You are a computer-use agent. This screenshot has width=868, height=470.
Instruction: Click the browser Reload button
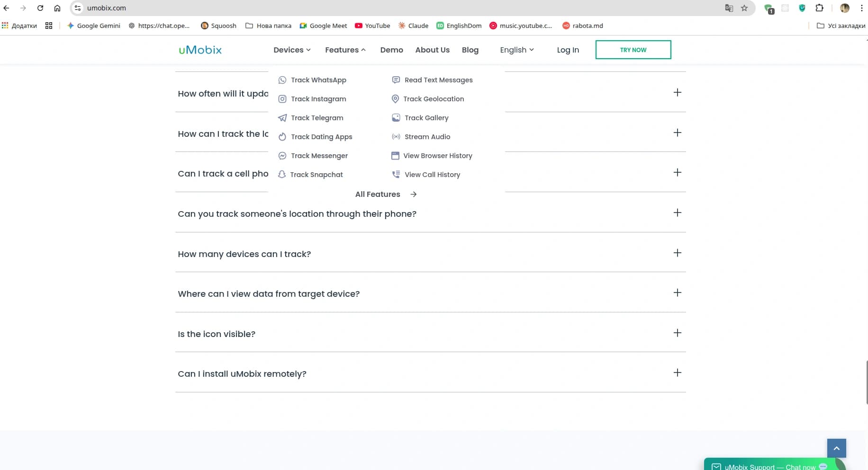tap(40, 8)
